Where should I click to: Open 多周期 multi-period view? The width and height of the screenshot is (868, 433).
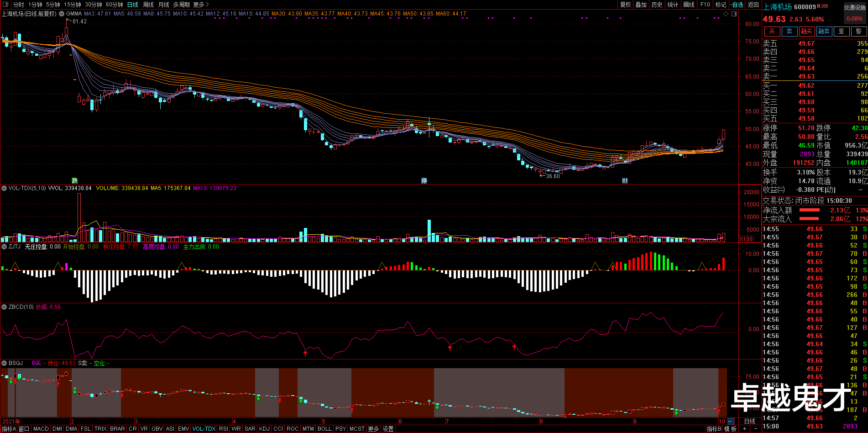pyautogui.click(x=181, y=5)
